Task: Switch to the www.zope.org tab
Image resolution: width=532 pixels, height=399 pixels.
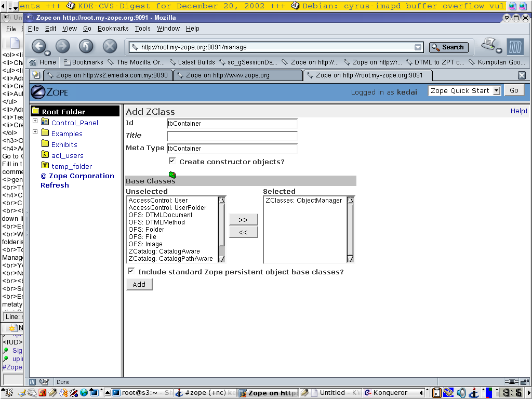Action: coord(237,75)
